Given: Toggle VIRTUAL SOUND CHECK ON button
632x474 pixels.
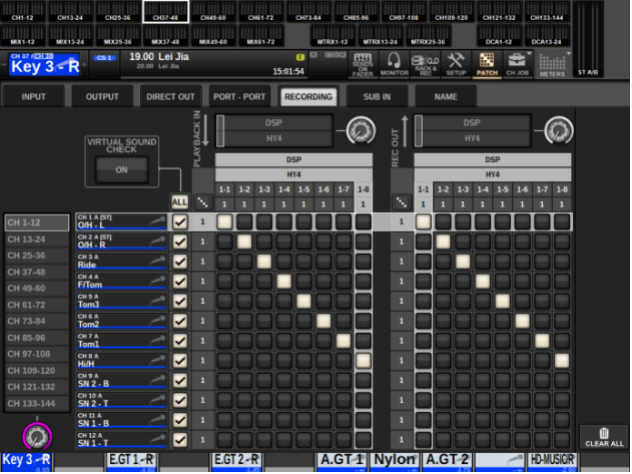Looking at the screenshot, I should pyautogui.click(x=122, y=170).
